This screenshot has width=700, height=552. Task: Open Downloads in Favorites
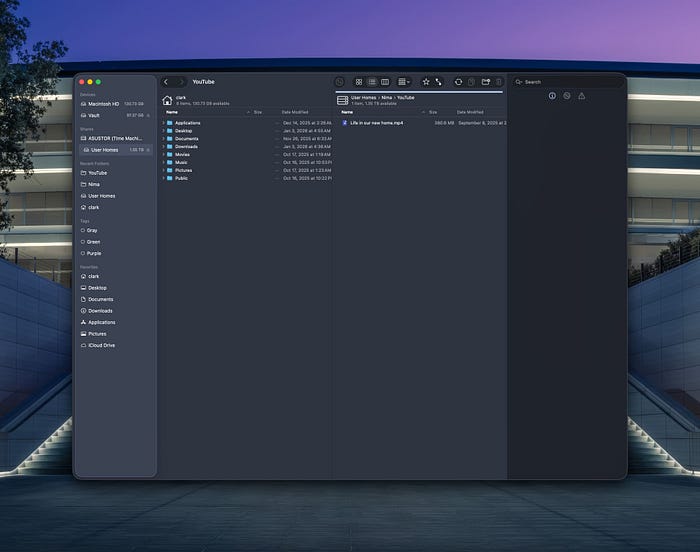[x=116, y=311]
